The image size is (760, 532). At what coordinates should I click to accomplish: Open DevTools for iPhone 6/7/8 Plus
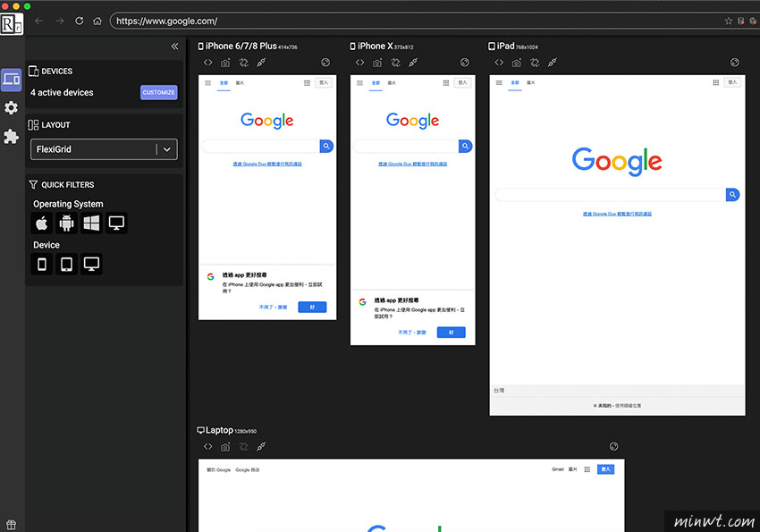click(x=208, y=63)
